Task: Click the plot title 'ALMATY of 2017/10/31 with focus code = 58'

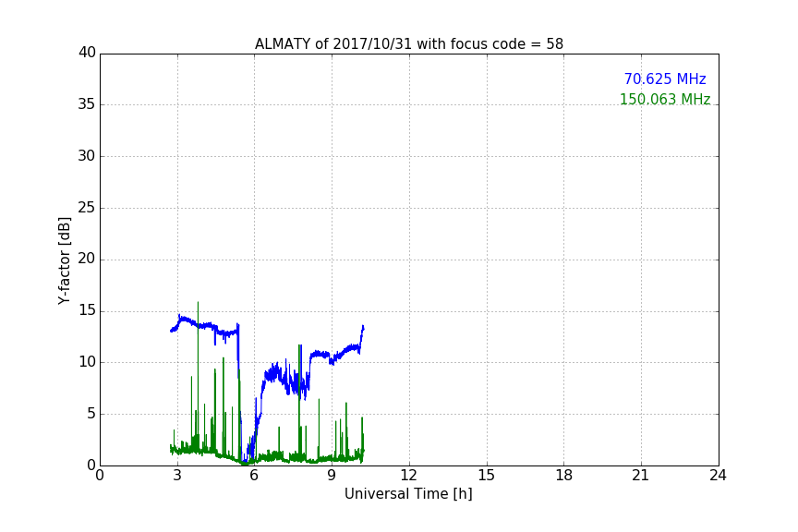Action: (x=408, y=44)
